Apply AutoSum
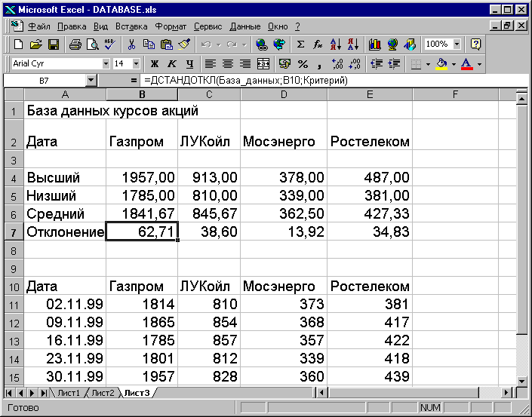 pos(300,44)
